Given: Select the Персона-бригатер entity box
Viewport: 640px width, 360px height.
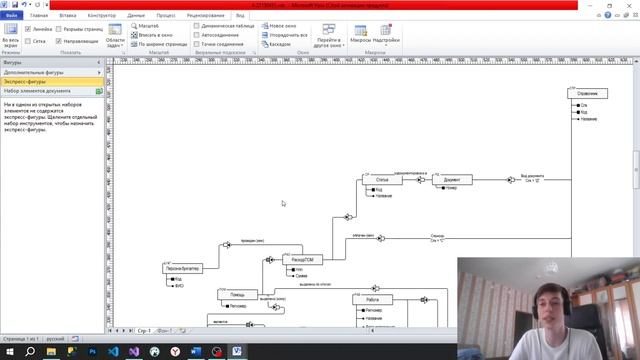Looking at the screenshot, I should tap(182, 269).
